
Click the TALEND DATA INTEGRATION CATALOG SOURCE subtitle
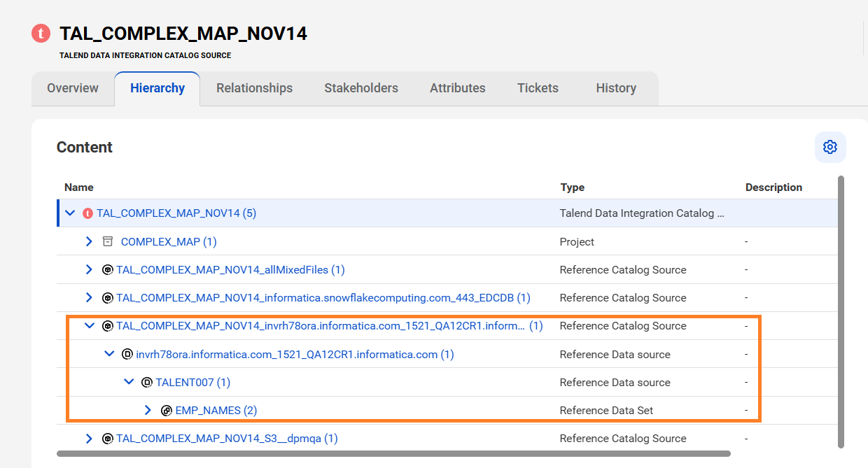tap(145, 55)
